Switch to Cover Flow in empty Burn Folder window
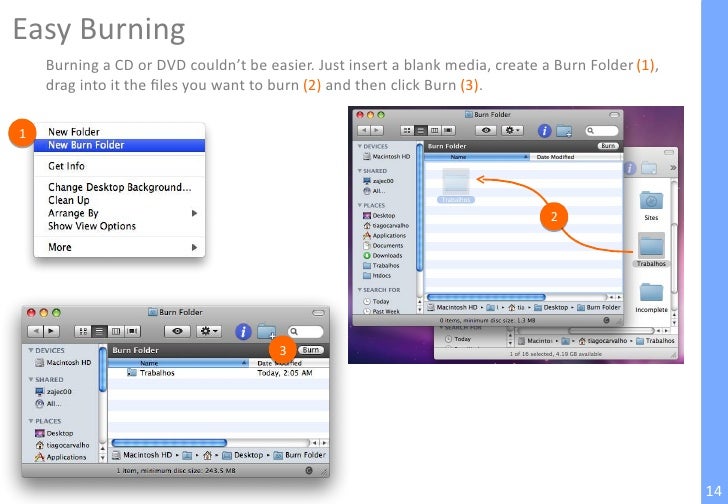 pos(448,131)
